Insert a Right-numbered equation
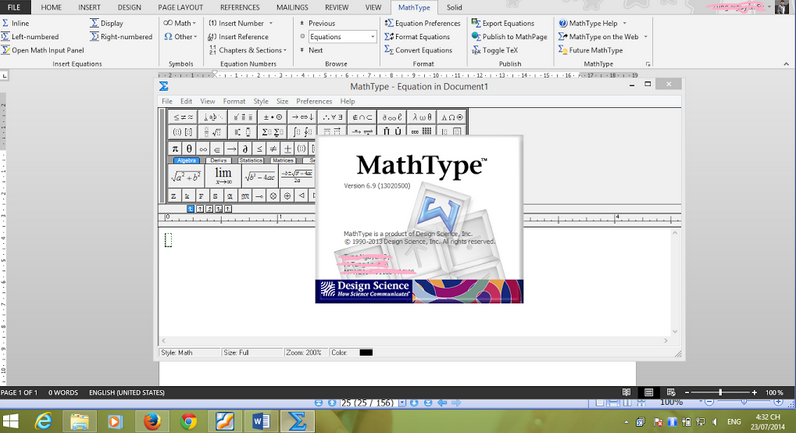The image size is (797, 434). pos(121,37)
